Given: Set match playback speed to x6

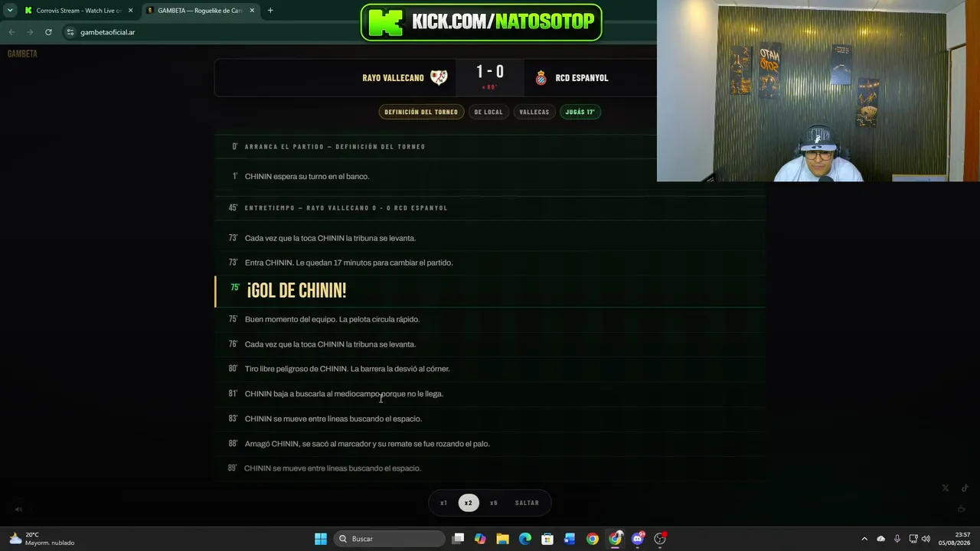Looking at the screenshot, I should 494,503.
